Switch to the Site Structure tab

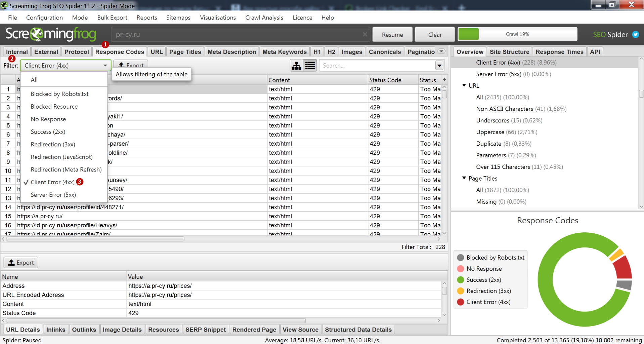pos(509,52)
